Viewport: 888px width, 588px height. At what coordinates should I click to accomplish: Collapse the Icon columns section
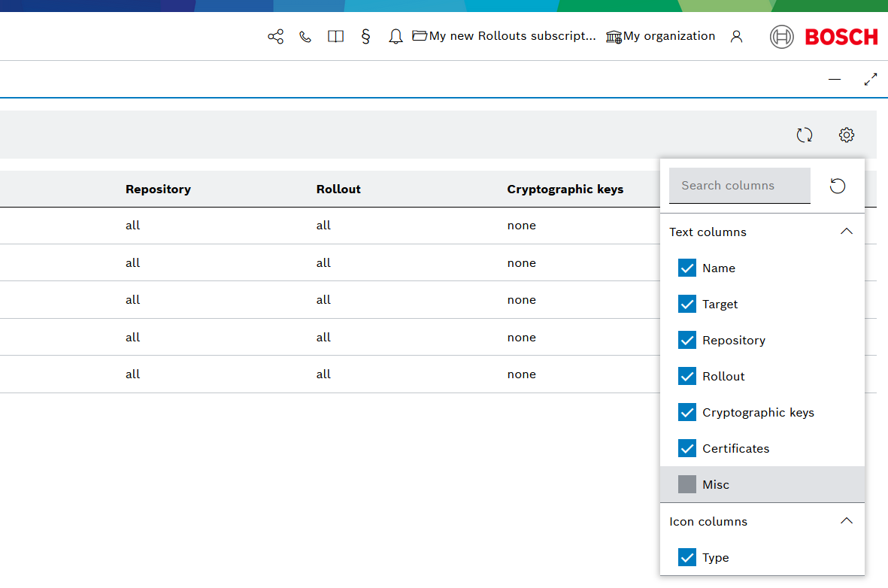tap(847, 521)
